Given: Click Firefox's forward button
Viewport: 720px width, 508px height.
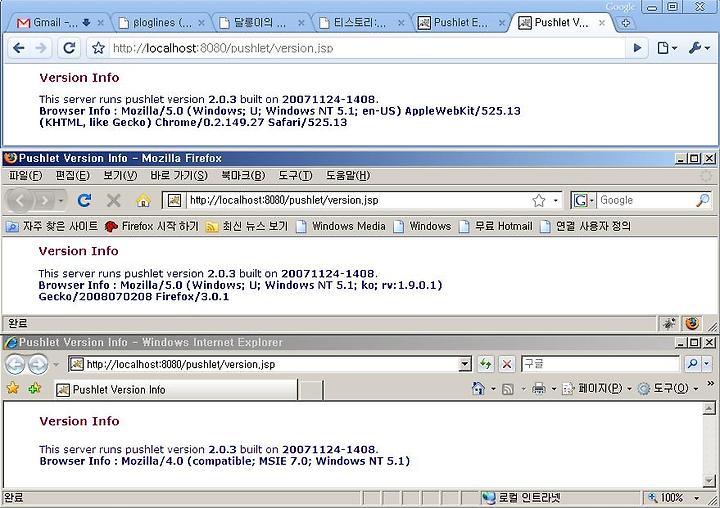Looking at the screenshot, I should click(x=45, y=201).
